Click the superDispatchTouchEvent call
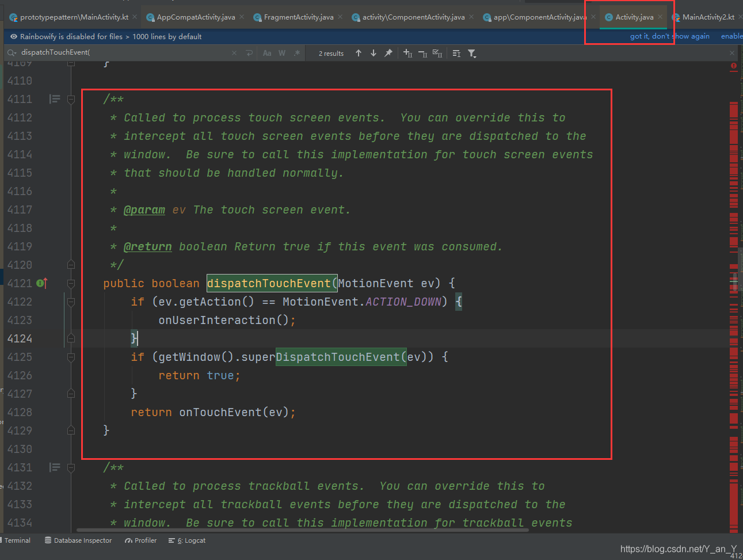743x560 pixels. [x=323, y=357]
